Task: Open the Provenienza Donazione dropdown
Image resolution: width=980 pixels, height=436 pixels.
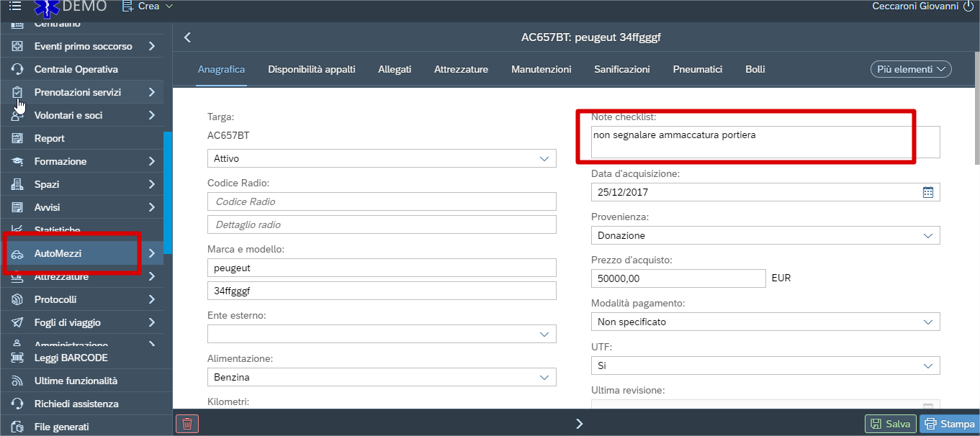Action: pyautogui.click(x=765, y=235)
